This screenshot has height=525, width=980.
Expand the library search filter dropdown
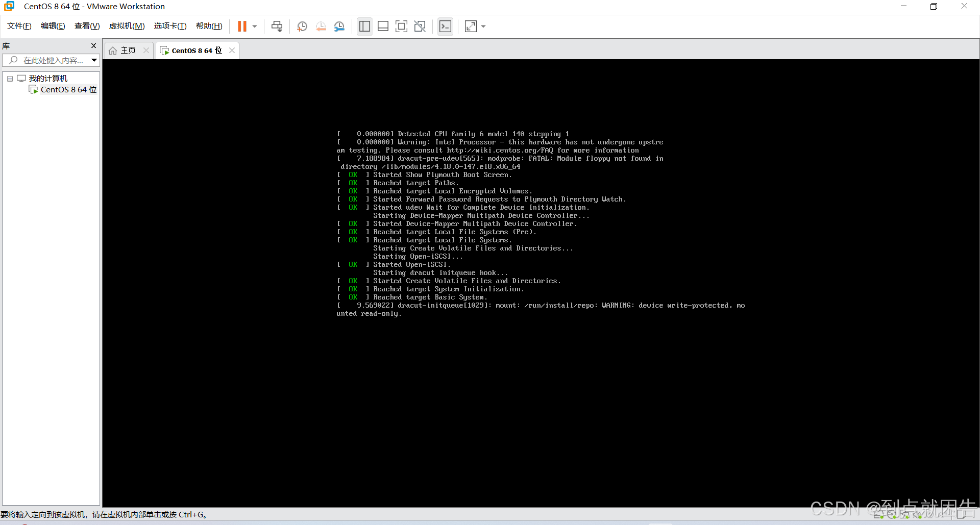click(x=94, y=60)
